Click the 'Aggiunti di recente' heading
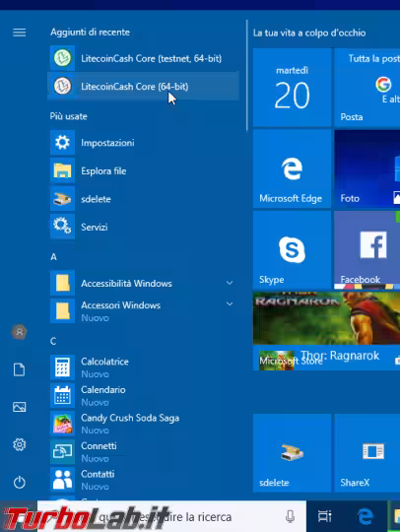The image size is (400, 532). point(91,33)
